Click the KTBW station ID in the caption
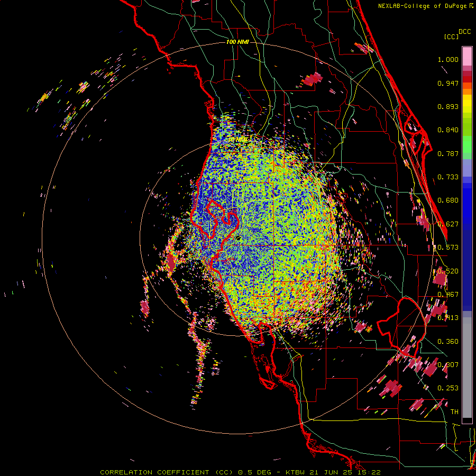The width and height of the screenshot is (476, 476). (296, 472)
